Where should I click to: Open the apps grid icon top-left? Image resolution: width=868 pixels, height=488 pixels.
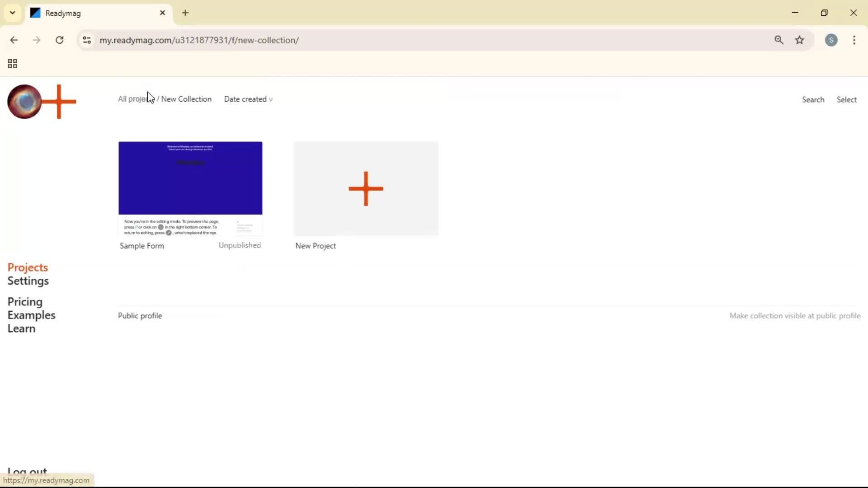(12, 63)
